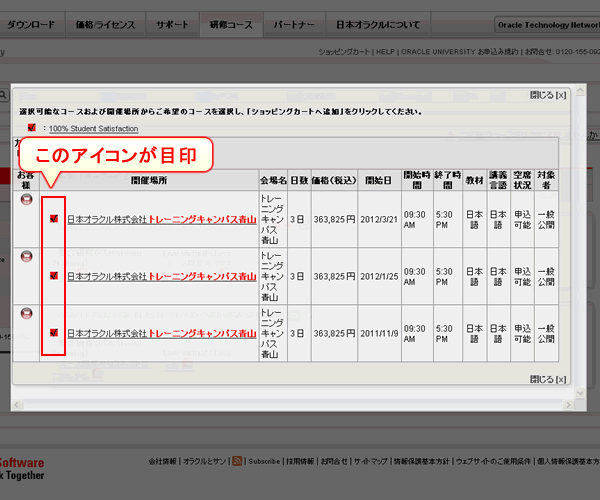Click the start date 2011/11/9 cell
600x500 pixels.
click(379, 334)
